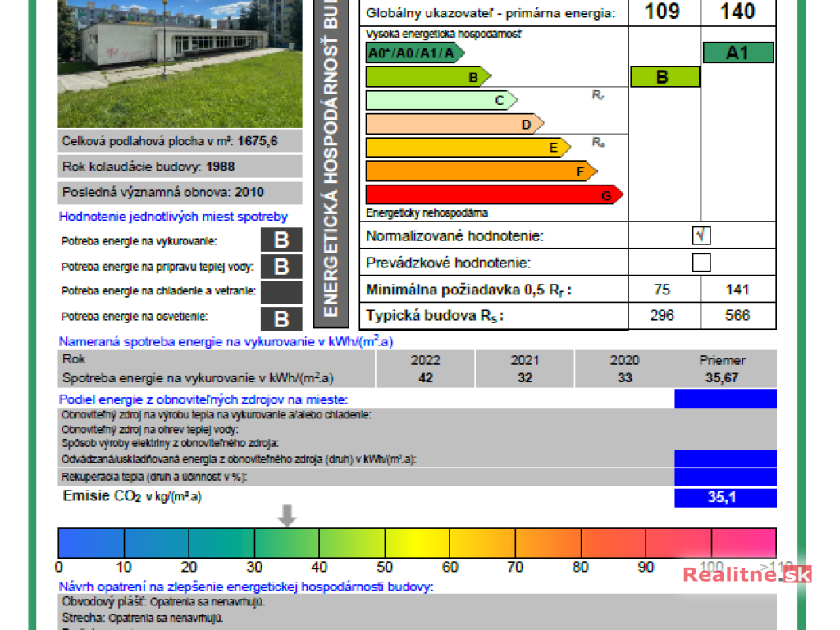Screen dimensions: 840x630
Task: Click minimum requirement value 75
Action: coord(662,290)
